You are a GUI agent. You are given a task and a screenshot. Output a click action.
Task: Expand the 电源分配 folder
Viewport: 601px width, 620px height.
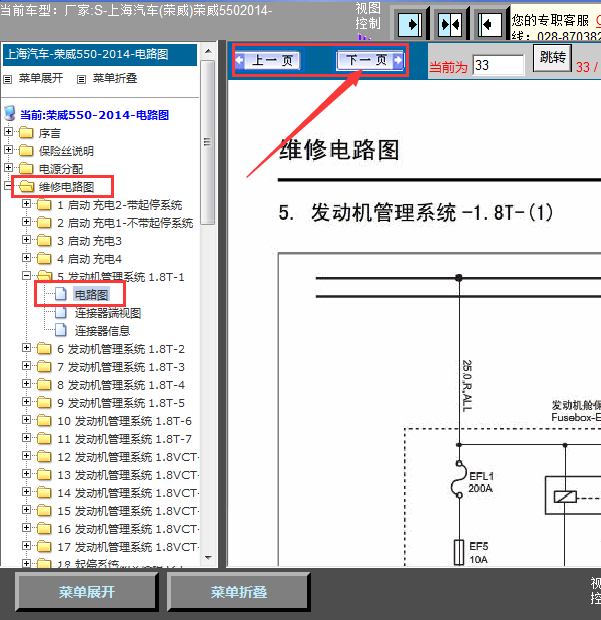[x=8, y=168]
